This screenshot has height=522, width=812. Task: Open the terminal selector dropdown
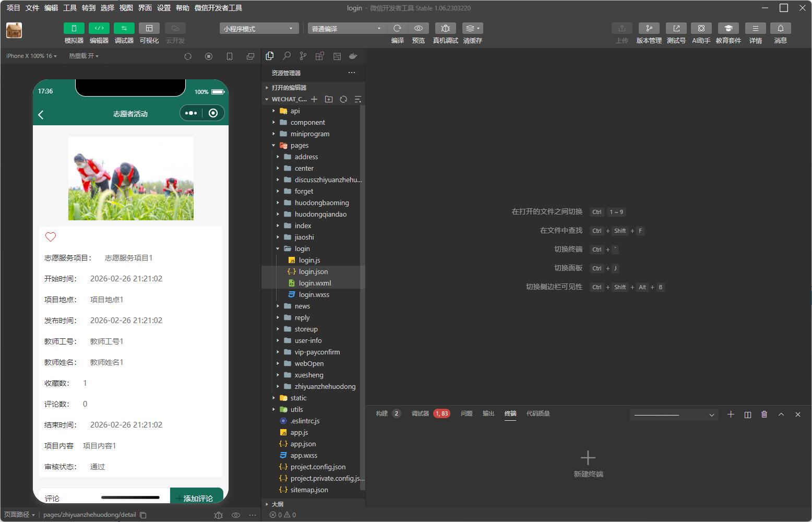pos(674,414)
